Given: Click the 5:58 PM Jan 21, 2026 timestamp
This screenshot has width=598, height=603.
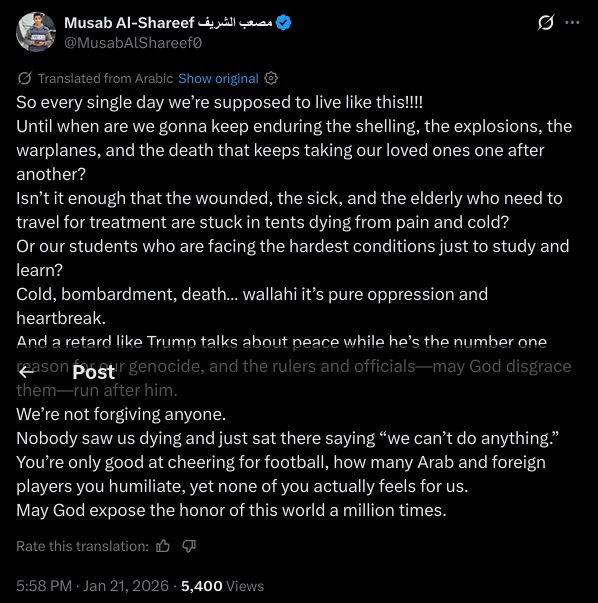Looking at the screenshot, I should (92, 586).
